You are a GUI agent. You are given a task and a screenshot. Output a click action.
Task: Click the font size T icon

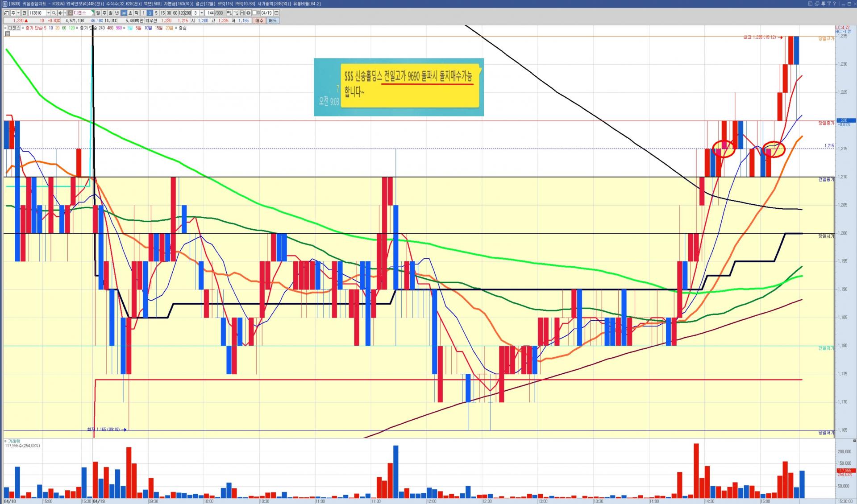click(829, 4)
